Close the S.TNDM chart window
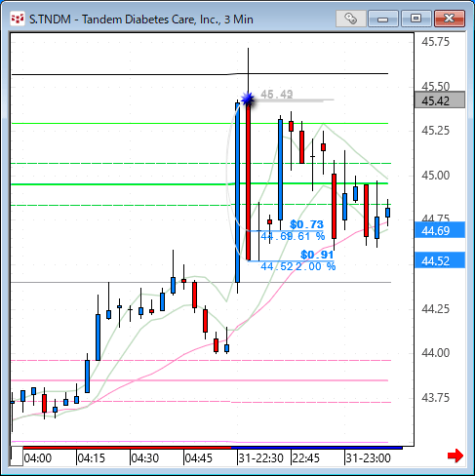This screenshot has width=475, height=476. coord(450,19)
